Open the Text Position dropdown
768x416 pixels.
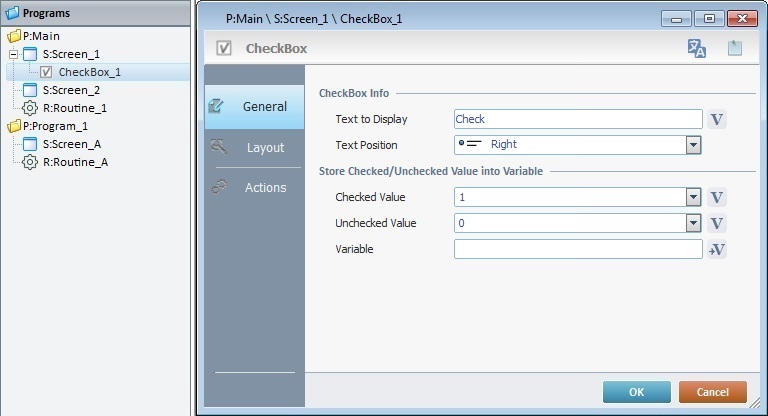pos(692,145)
